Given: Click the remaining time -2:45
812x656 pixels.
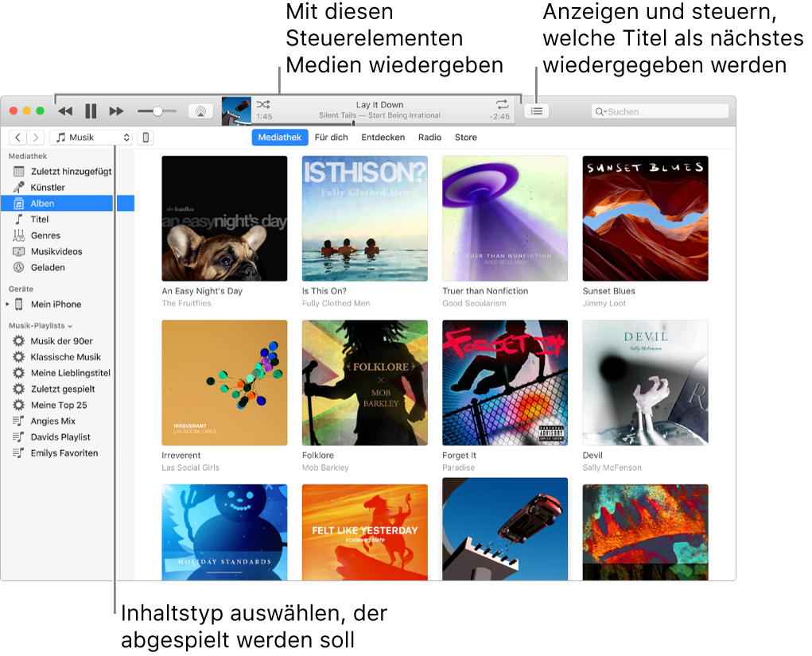Looking at the screenshot, I should (499, 117).
